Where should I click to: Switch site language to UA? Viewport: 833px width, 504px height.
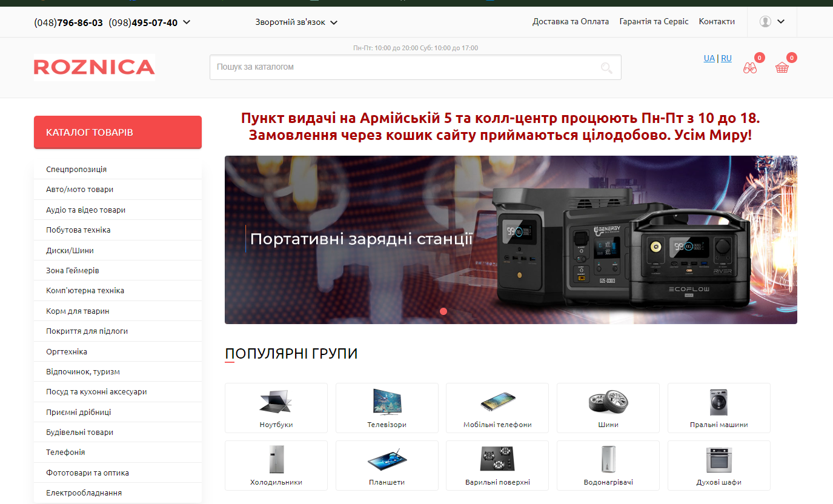click(709, 58)
